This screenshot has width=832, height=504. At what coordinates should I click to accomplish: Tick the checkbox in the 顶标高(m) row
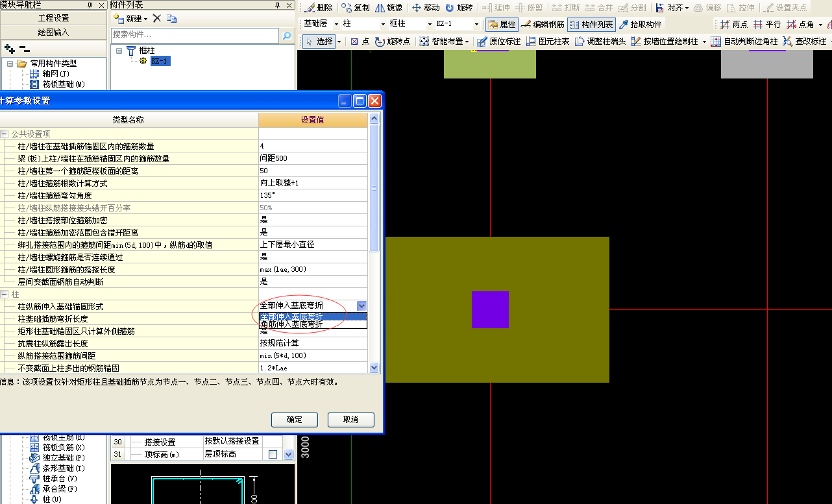pos(273,454)
